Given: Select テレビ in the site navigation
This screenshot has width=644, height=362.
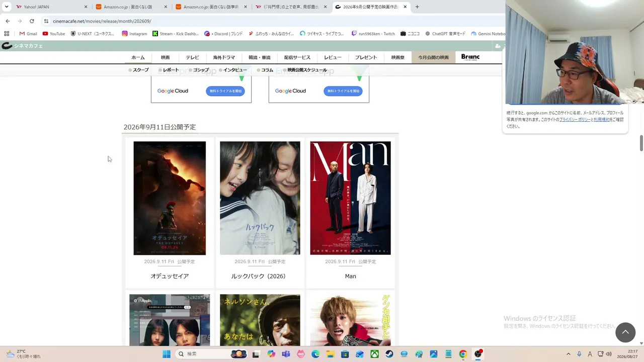Looking at the screenshot, I should [x=192, y=57].
